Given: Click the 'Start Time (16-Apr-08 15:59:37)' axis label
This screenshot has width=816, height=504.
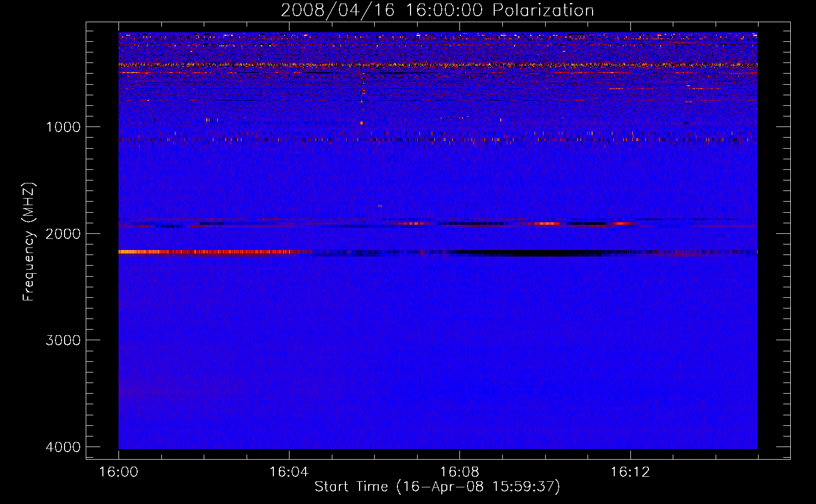Looking at the screenshot, I should [437, 486].
